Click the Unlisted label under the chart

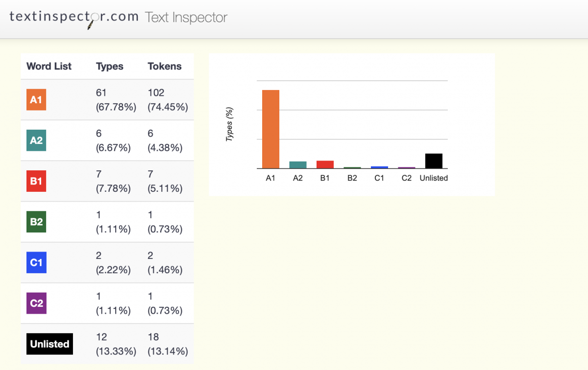pos(434,178)
